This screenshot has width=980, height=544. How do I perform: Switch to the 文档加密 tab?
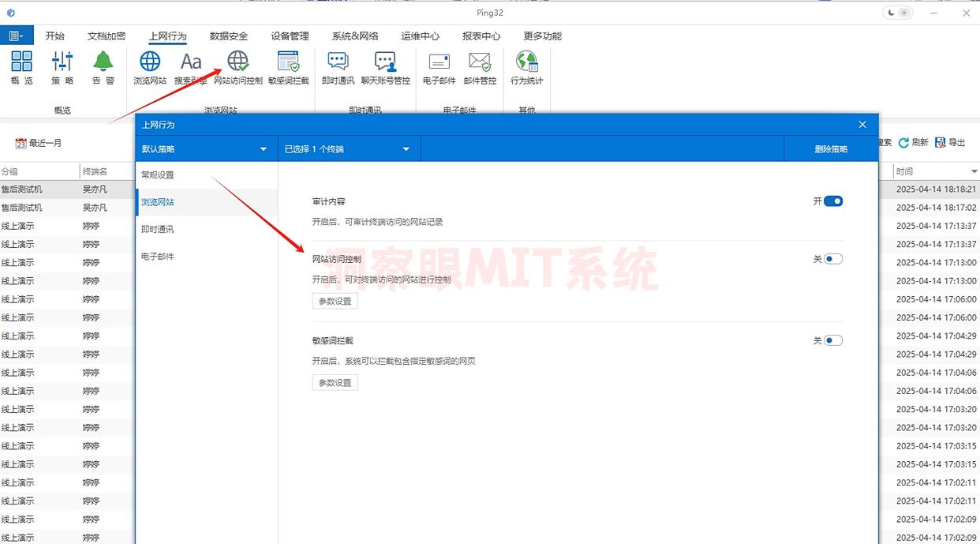click(107, 36)
